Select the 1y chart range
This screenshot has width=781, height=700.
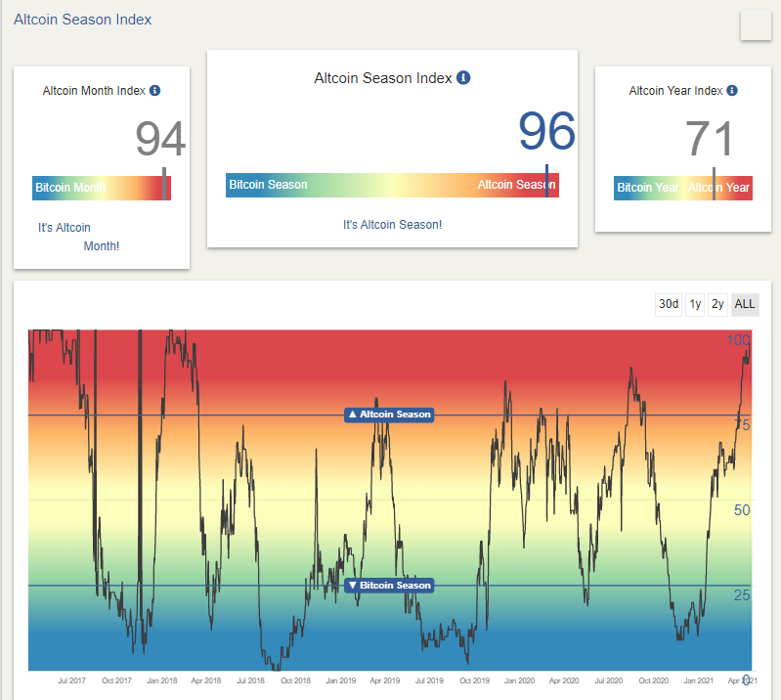pyautogui.click(x=695, y=304)
